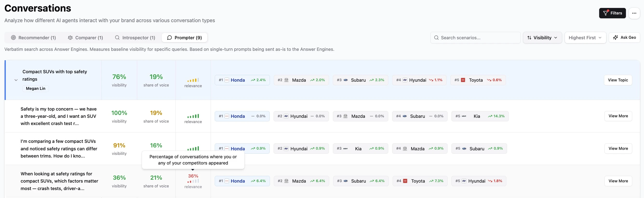Click the 76% visibility value
This screenshot has height=198, width=644.
click(119, 77)
